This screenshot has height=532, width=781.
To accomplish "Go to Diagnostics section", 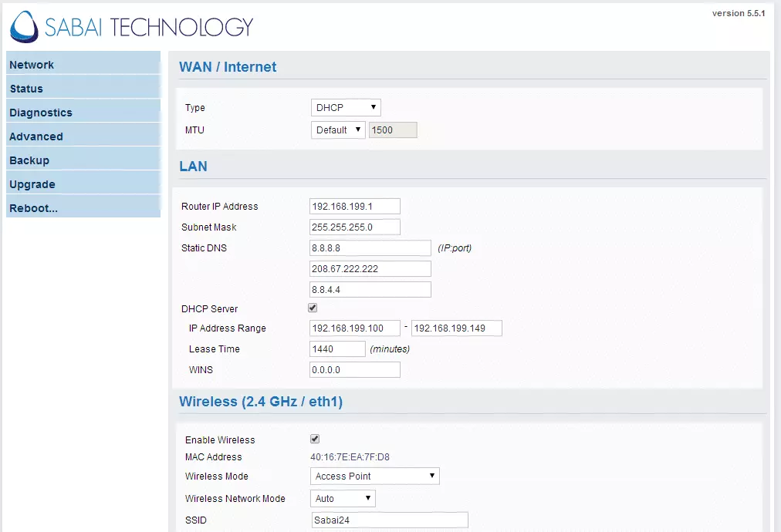I will pos(41,113).
